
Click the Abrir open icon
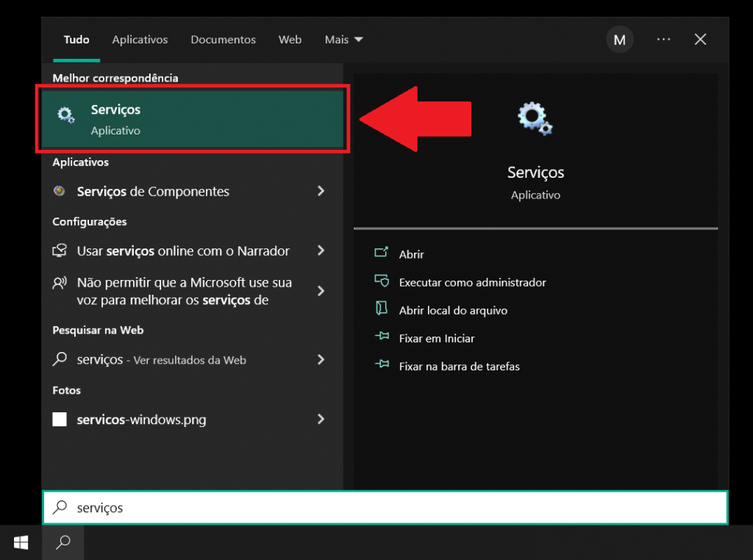coord(382,252)
